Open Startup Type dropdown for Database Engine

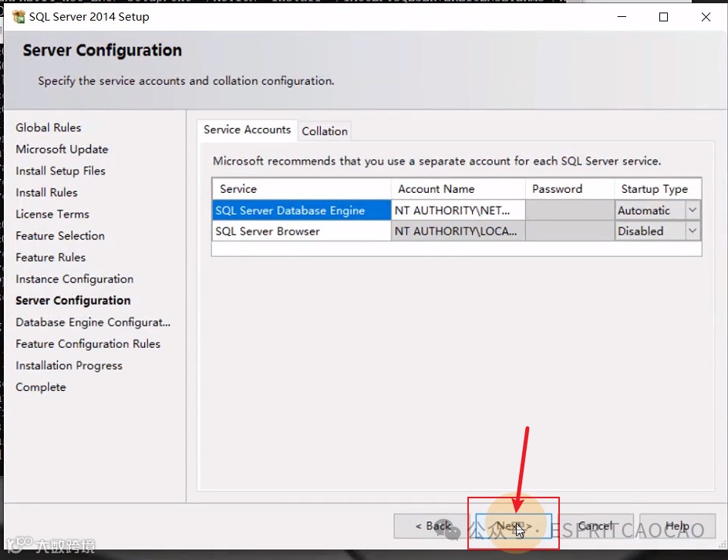pos(693,211)
